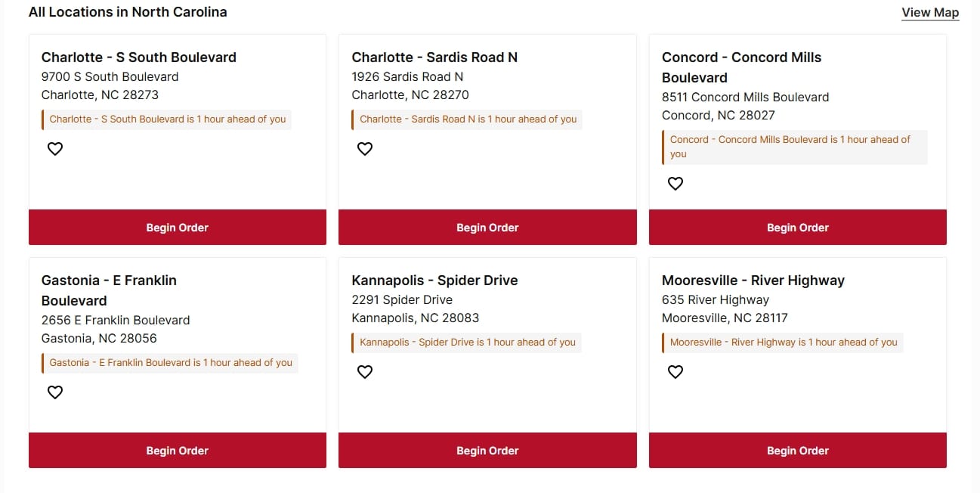Select the Charlotte - Sardis Road N title
Image resolution: width=980 pixels, height=493 pixels.
[434, 57]
